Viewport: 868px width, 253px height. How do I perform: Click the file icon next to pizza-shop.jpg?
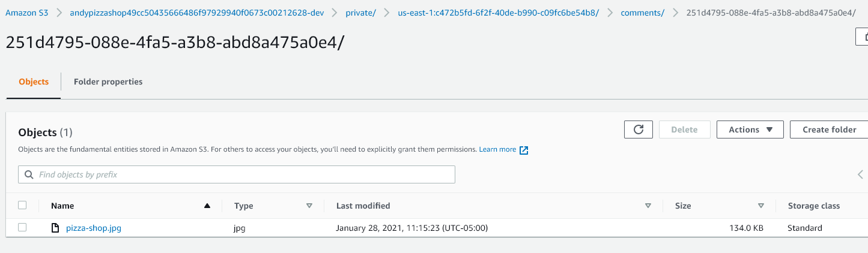pyautogui.click(x=55, y=228)
